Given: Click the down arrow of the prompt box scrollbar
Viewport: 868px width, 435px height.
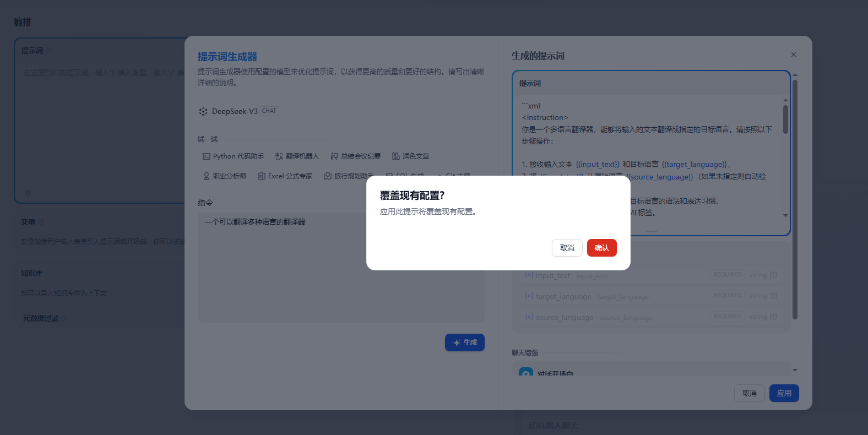Looking at the screenshot, I should (x=785, y=215).
